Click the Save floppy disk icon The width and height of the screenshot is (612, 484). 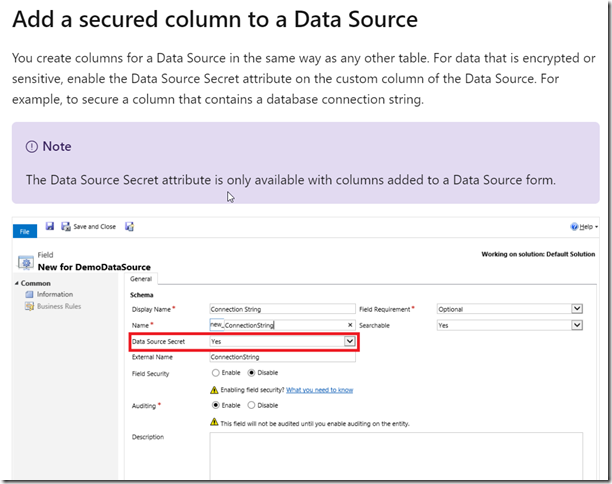[50, 226]
